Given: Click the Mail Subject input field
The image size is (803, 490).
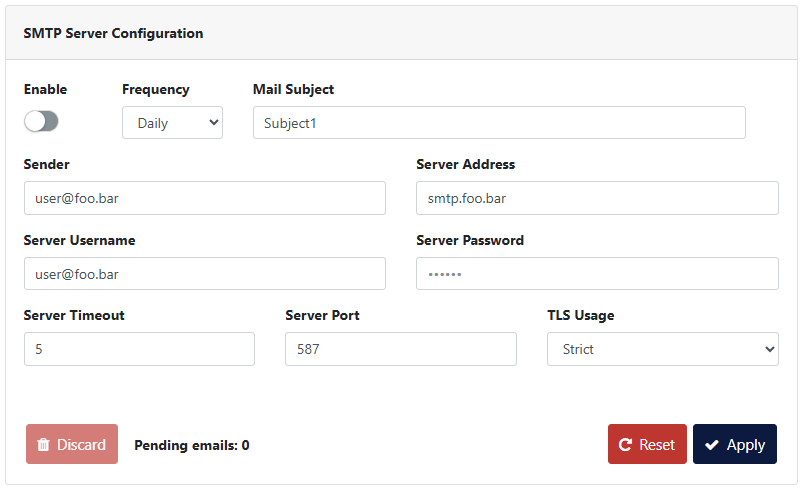Looking at the screenshot, I should 499,123.
